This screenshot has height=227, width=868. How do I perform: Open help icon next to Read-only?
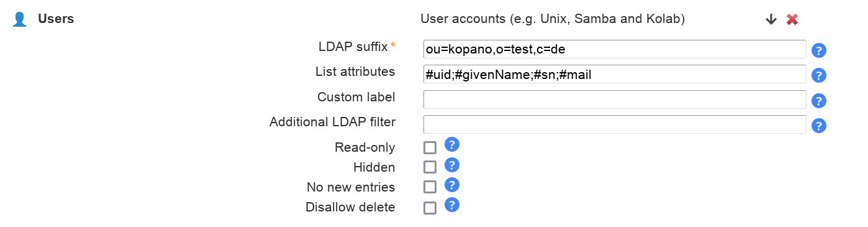point(452,145)
